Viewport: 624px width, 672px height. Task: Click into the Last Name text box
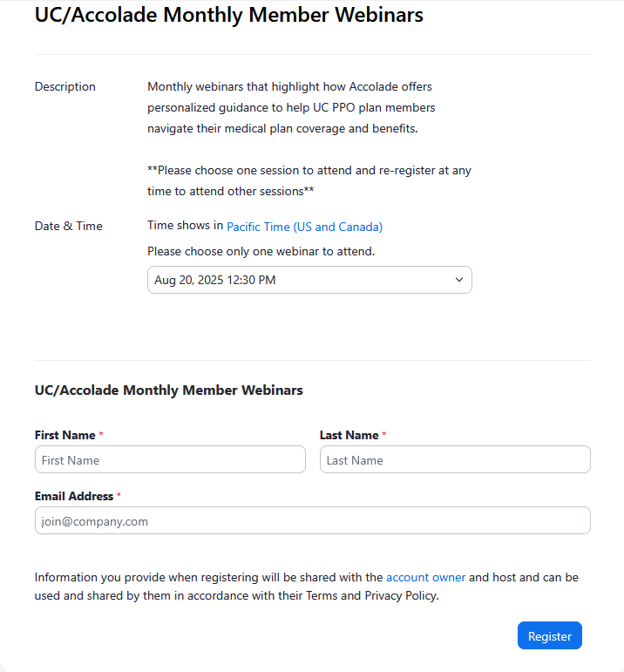[x=455, y=459]
